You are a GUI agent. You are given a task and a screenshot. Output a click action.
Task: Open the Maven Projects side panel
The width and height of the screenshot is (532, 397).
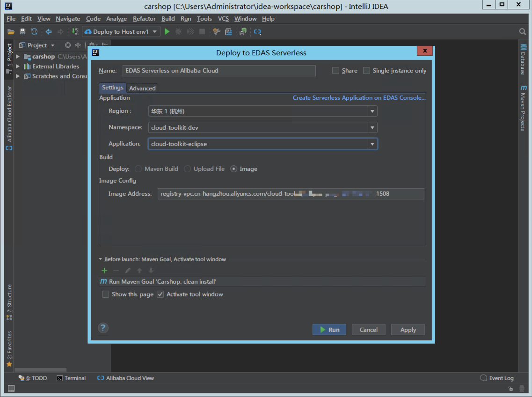523,108
